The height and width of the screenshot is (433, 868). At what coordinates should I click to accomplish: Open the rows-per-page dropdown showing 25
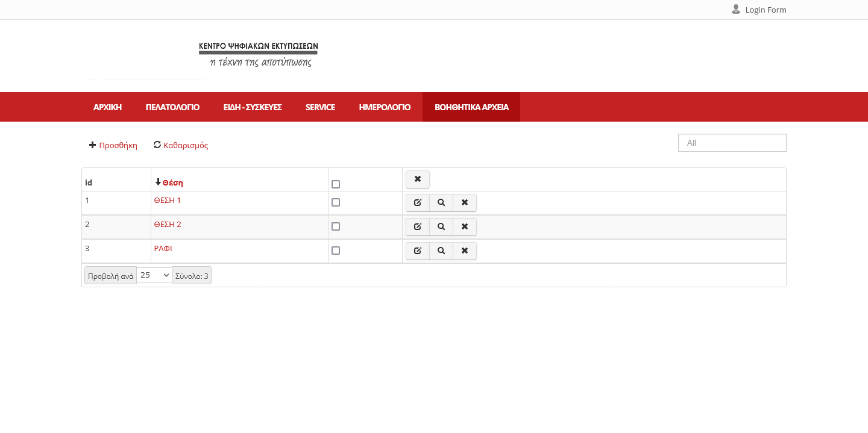click(x=154, y=275)
